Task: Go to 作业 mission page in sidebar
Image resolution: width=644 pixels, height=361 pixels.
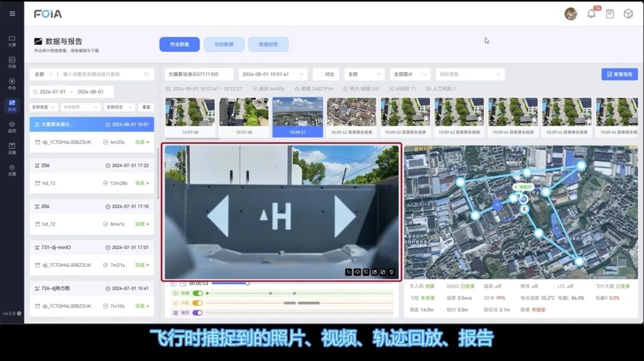Action: (12, 83)
